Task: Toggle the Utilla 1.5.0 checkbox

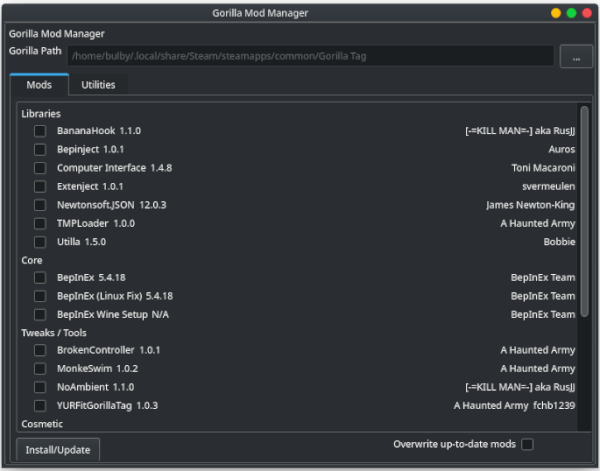Action: click(40, 242)
